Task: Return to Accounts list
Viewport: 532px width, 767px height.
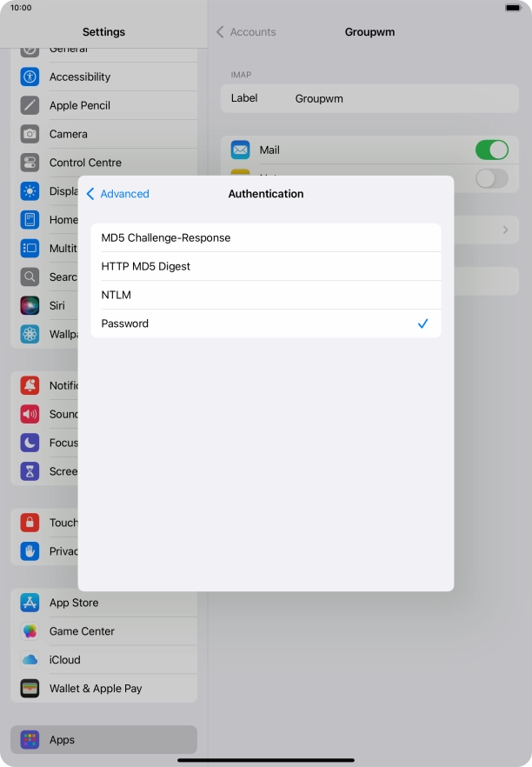Action: tap(246, 32)
